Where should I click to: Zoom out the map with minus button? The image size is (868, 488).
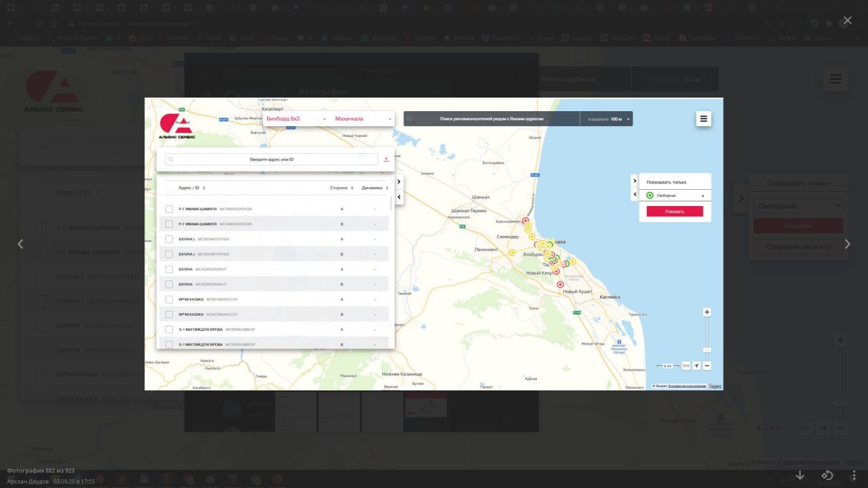click(707, 366)
